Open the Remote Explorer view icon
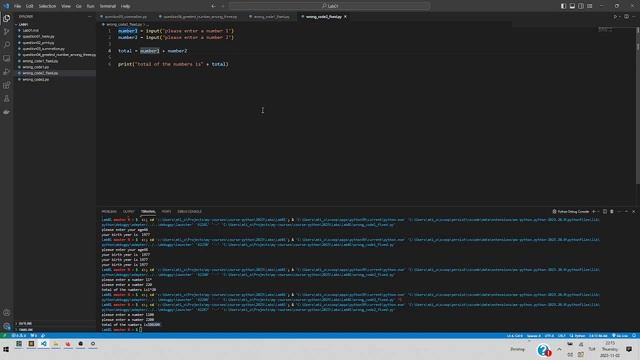640x360 pixels. (x=7, y=58)
